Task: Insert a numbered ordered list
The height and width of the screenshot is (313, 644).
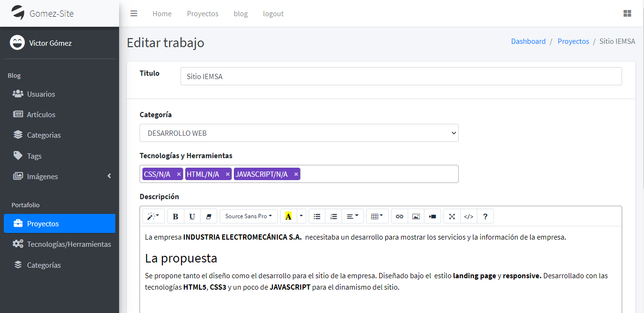Action: [x=333, y=216]
